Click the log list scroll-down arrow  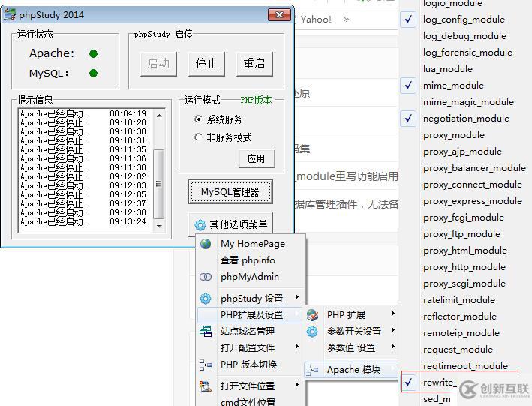point(159,226)
